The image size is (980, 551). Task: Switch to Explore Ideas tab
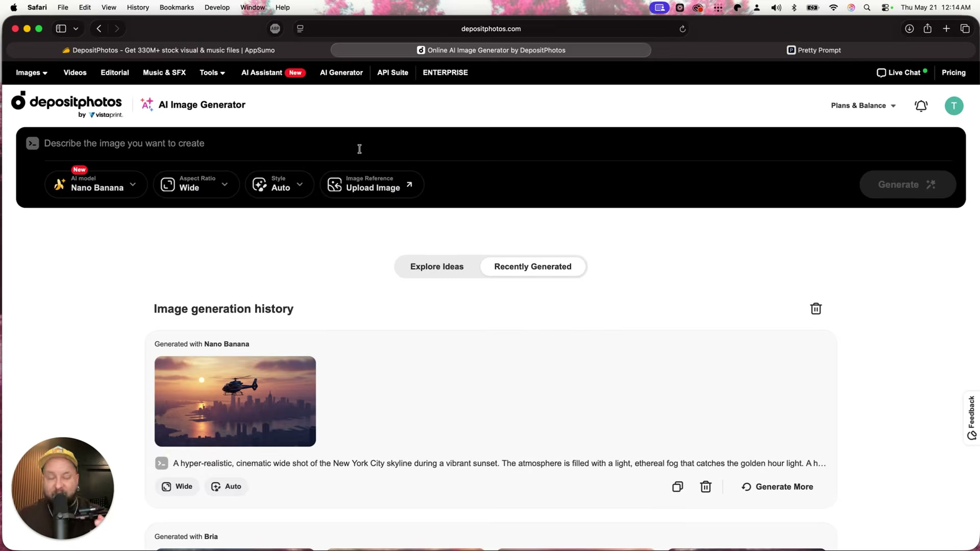point(437,267)
